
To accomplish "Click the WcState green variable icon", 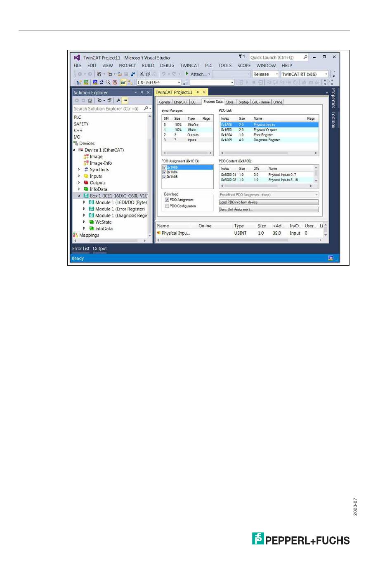I will point(92,222).
